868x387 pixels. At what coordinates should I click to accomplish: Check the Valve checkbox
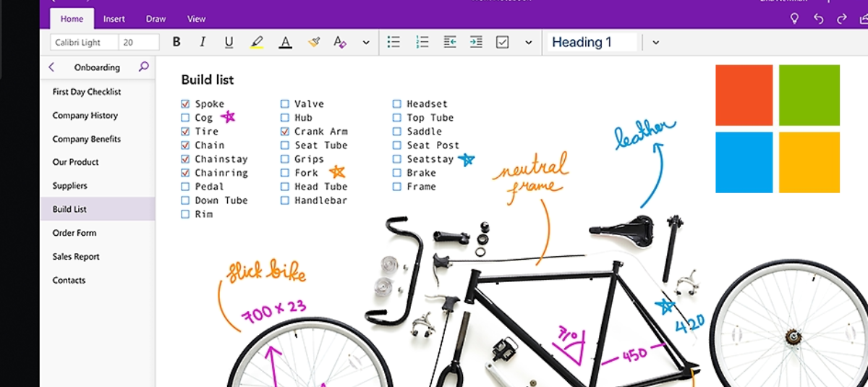coord(285,104)
